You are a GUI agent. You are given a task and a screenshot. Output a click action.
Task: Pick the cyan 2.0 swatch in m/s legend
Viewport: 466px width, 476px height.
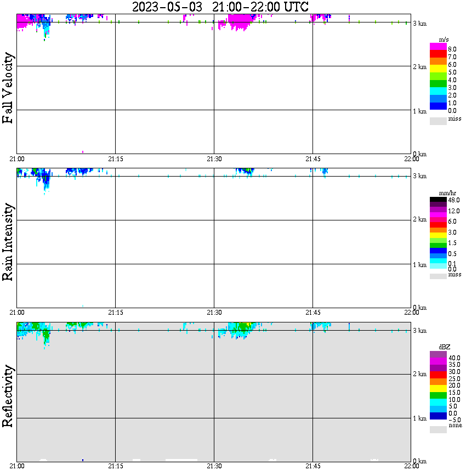point(438,91)
